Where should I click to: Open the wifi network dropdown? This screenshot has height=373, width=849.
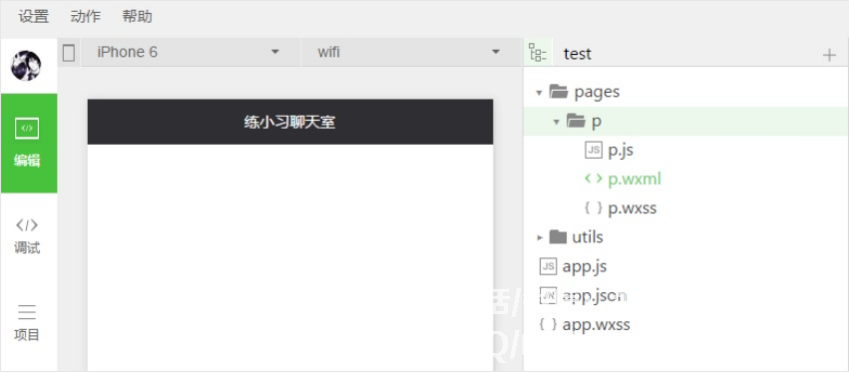[x=410, y=53]
